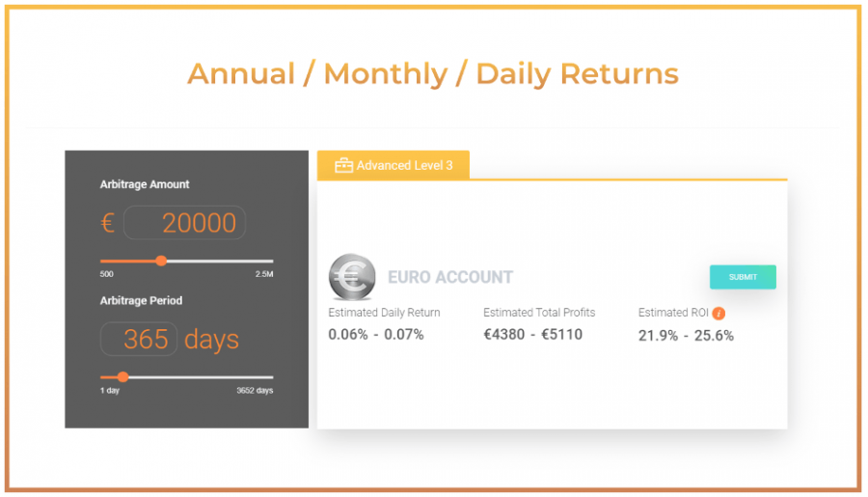
Task: Click the Estimated ROI label text
Action: pos(673,313)
